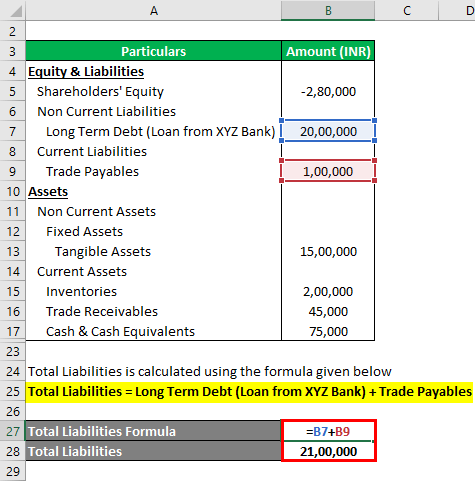Select the Non Current Assets cell
Screen dimensions: 475x481
[153, 211]
